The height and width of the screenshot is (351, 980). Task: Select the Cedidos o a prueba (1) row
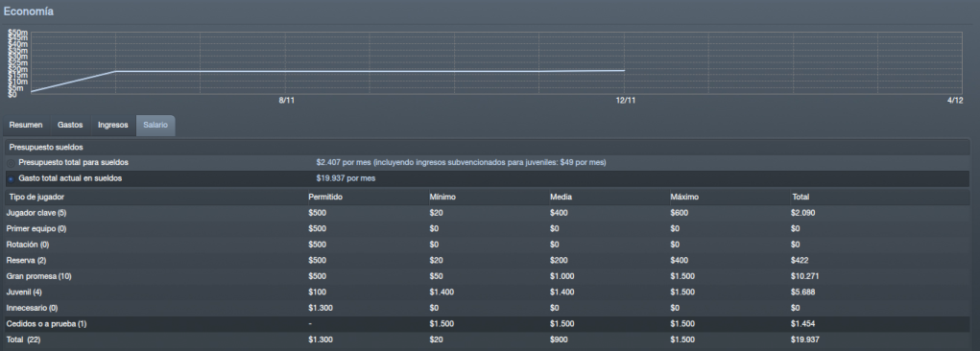[x=488, y=324]
